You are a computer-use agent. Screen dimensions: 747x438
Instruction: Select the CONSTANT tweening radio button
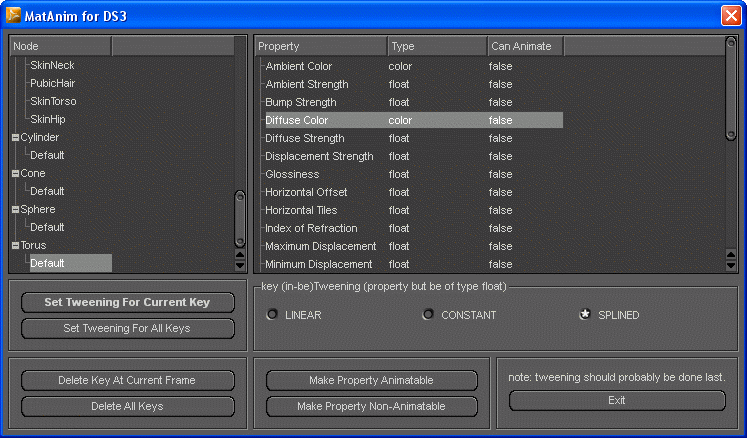(428, 315)
